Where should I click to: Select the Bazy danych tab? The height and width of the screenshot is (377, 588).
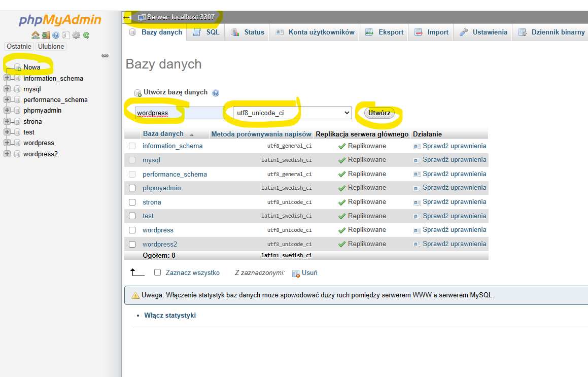155,32
